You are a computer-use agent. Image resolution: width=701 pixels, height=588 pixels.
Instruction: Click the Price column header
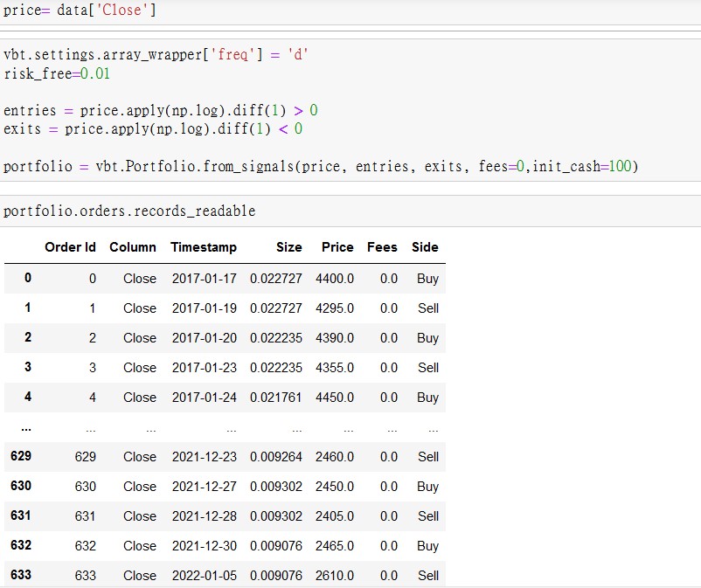tap(337, 247)
